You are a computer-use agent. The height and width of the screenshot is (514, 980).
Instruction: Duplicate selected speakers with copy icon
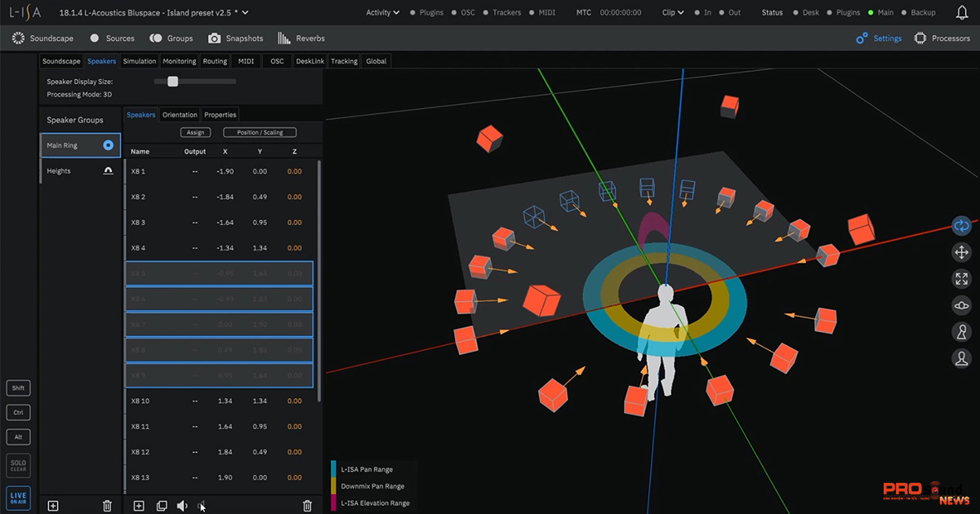point(162,506)
